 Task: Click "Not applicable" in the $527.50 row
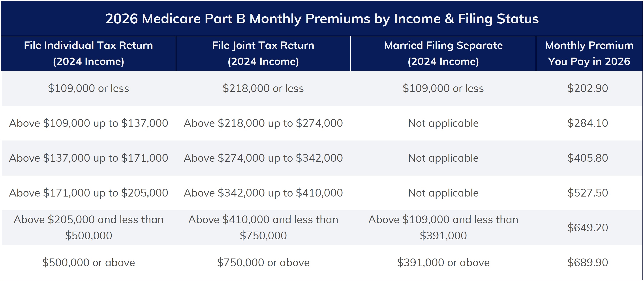pyautogui.click(x=443, y=193)
